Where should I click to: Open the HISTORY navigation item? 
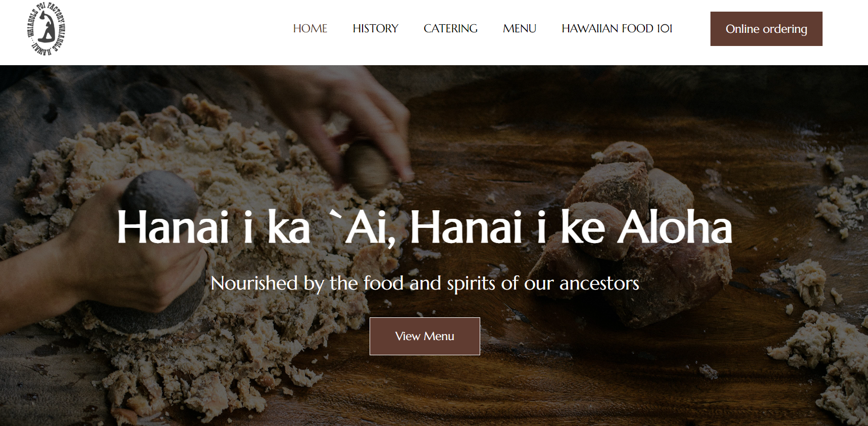pyautogui.click(x=375, y=29)
